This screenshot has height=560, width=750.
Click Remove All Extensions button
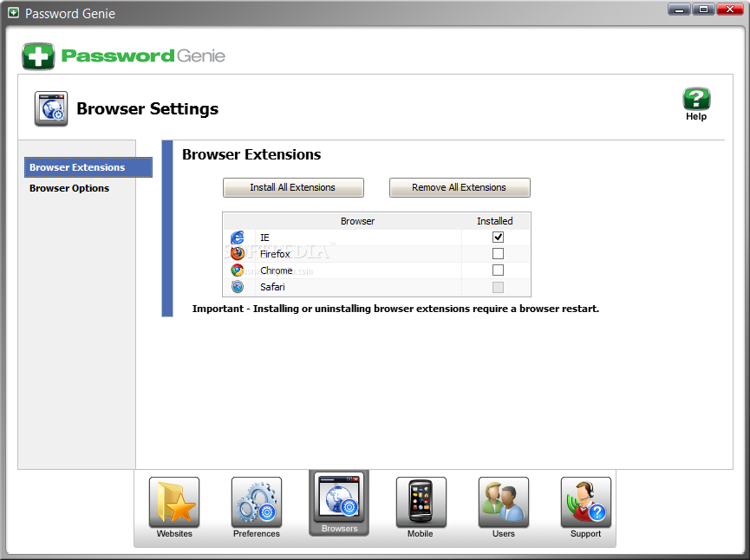tap(460, 187)
